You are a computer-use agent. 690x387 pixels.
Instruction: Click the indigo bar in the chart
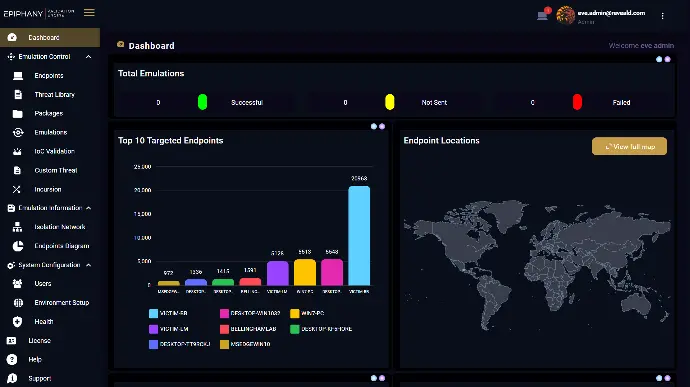196,282
